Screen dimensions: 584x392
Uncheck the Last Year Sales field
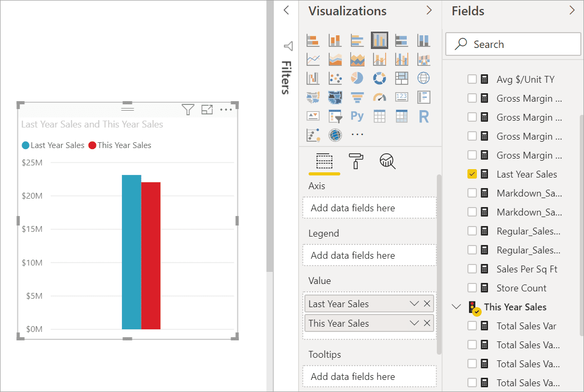pyautogui.click(x=473, y=173)
